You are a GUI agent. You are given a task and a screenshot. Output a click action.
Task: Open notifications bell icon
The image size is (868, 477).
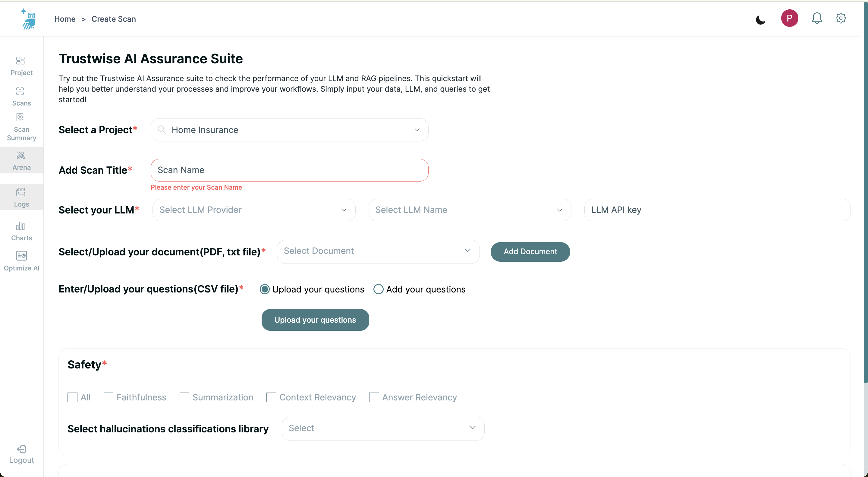tap(816, 18)
